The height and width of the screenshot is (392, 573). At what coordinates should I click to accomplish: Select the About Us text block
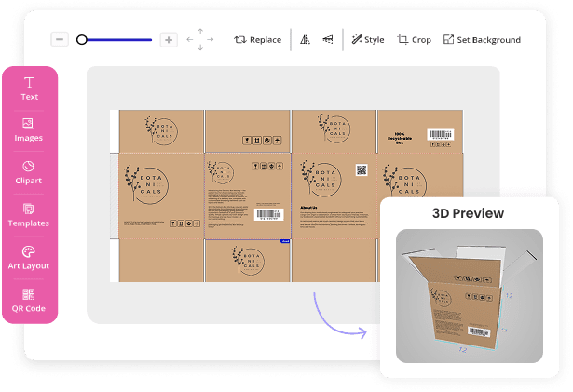(x=334, y=217)
